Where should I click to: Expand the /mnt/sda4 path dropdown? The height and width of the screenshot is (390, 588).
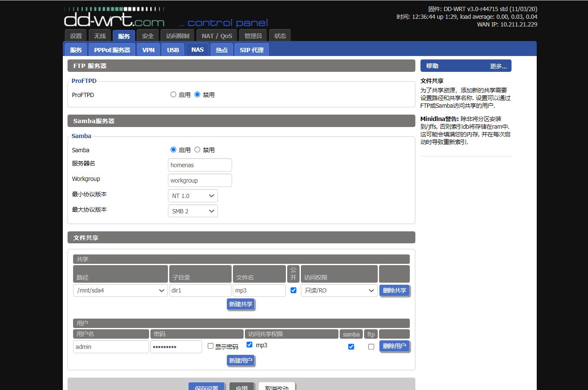pos(120,290)
